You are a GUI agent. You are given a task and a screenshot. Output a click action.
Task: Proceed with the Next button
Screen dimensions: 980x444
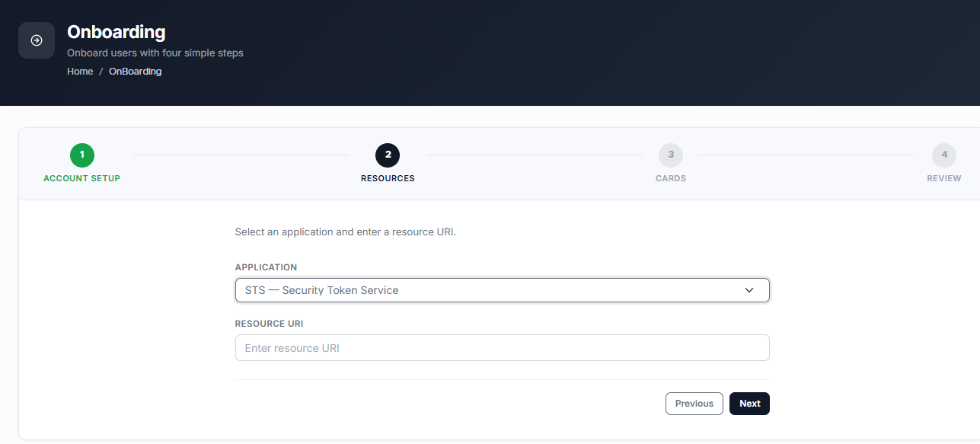coord(749,404)
